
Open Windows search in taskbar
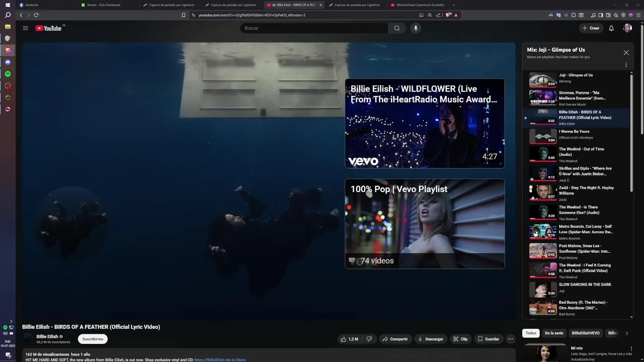[x=8, y=15]
